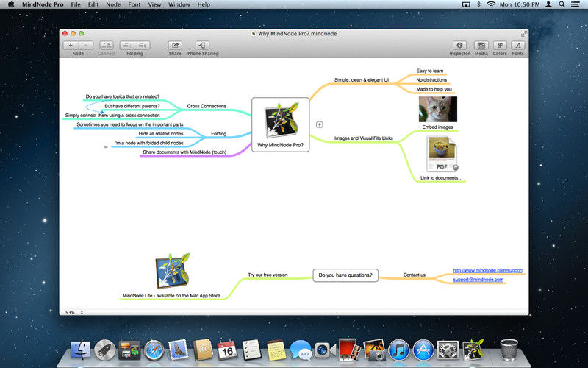Open the Media browser
Viewport: 588px width, 368px height.
click(481, 46)
